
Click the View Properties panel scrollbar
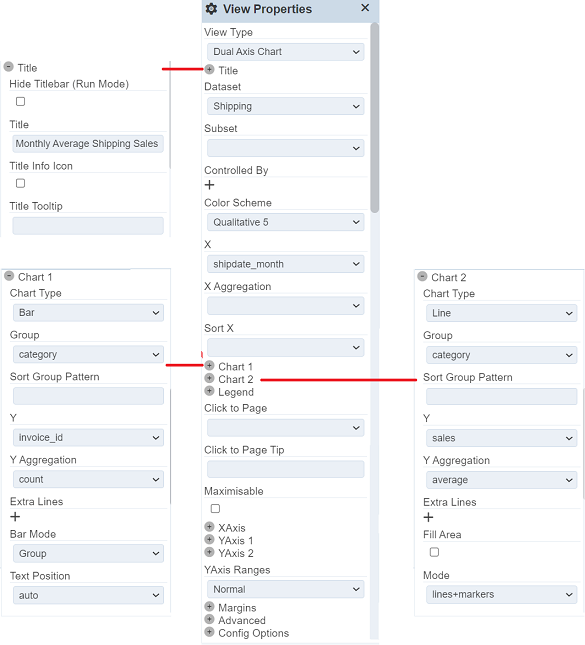click(374, 118)
